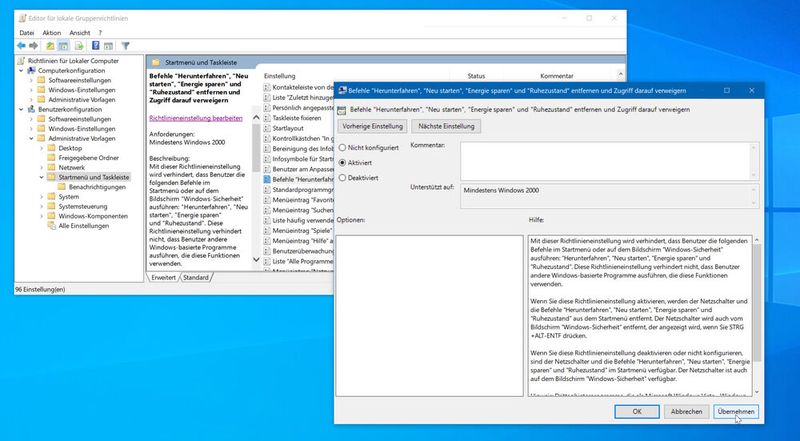800x441 pixels.
Task: Expand the Desktop folder node
Action: 42,148
